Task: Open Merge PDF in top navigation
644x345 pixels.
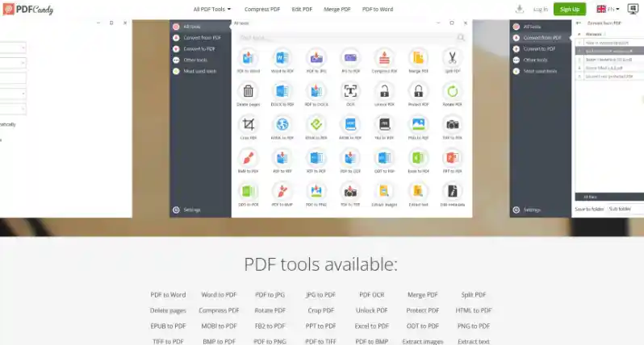Action: coord(337,9)
